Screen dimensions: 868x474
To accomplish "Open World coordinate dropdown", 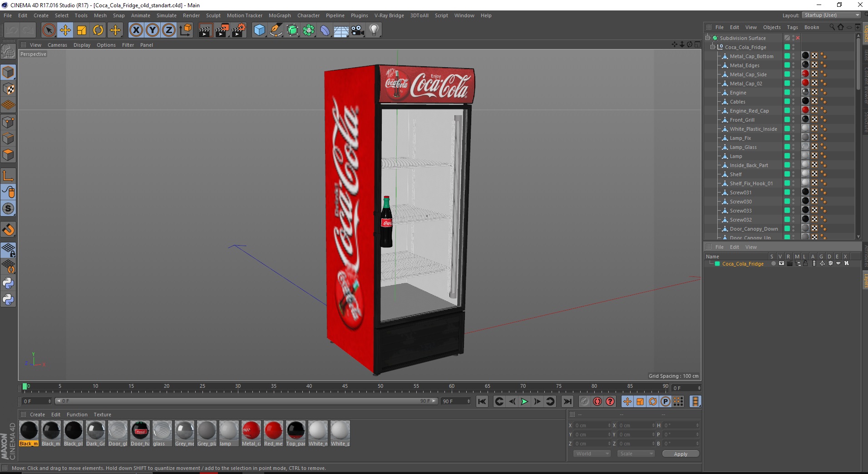I will (592, 454).
